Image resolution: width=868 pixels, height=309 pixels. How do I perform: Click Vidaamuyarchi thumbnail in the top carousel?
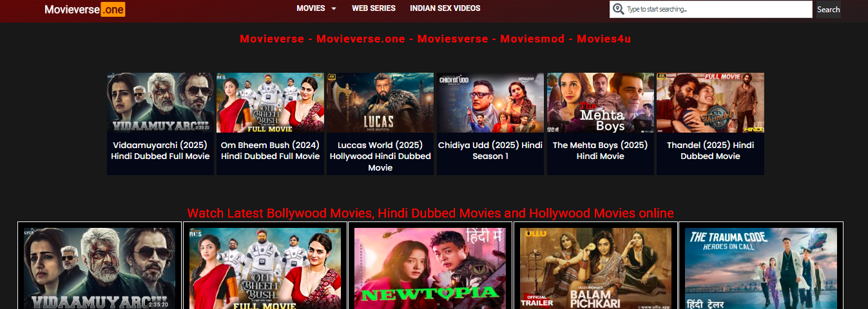(x=160, y=103)
